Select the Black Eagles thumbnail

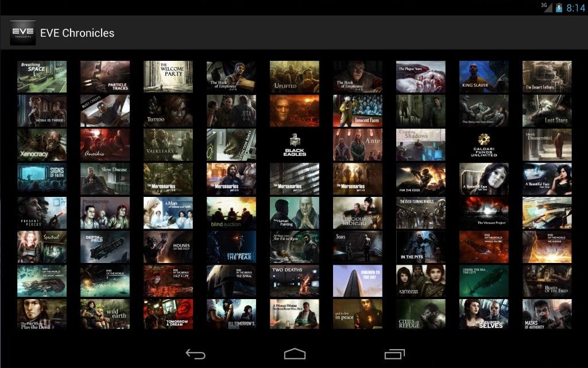point(295,145)
